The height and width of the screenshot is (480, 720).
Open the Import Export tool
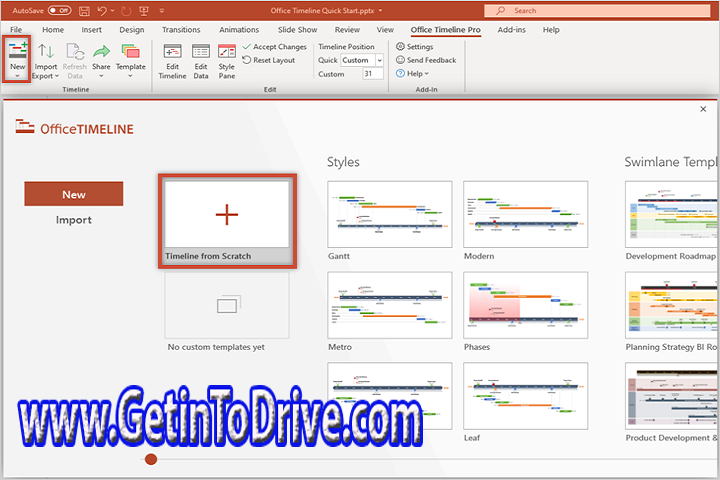(45, 61)
